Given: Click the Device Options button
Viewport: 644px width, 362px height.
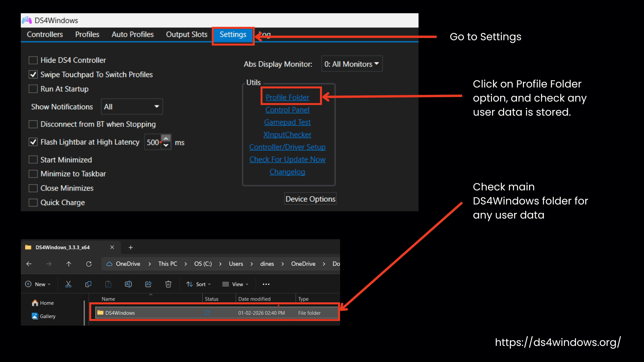Looking at the screenshot, I should pyautogui.click(x=310, y=199).
